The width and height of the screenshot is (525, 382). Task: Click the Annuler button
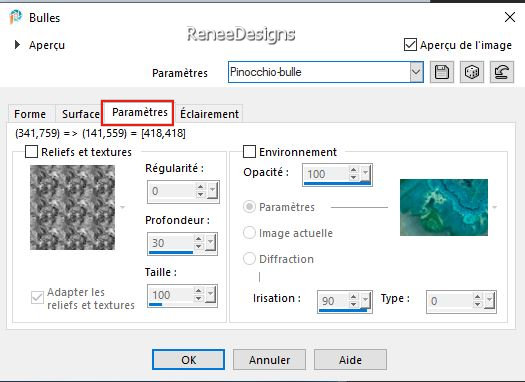click(270, 360)
